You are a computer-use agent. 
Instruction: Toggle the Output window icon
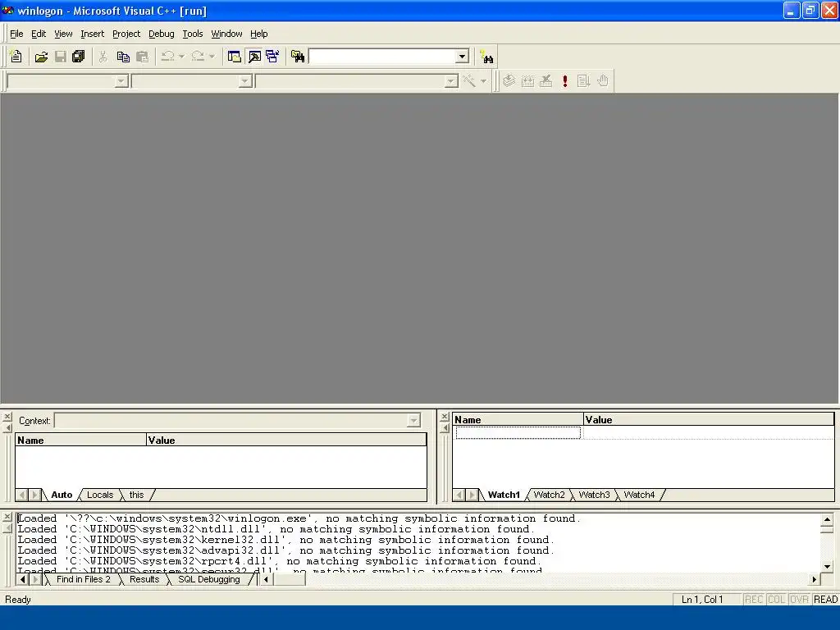[x=254, y=57]
